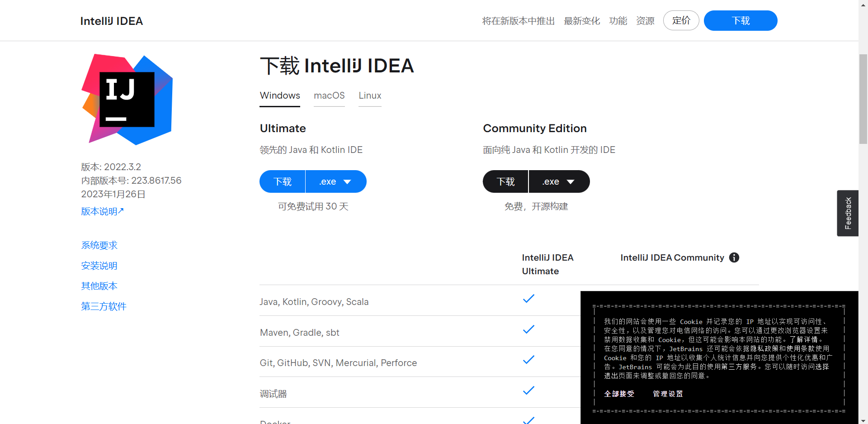Open the 其他版本 link

99,286
